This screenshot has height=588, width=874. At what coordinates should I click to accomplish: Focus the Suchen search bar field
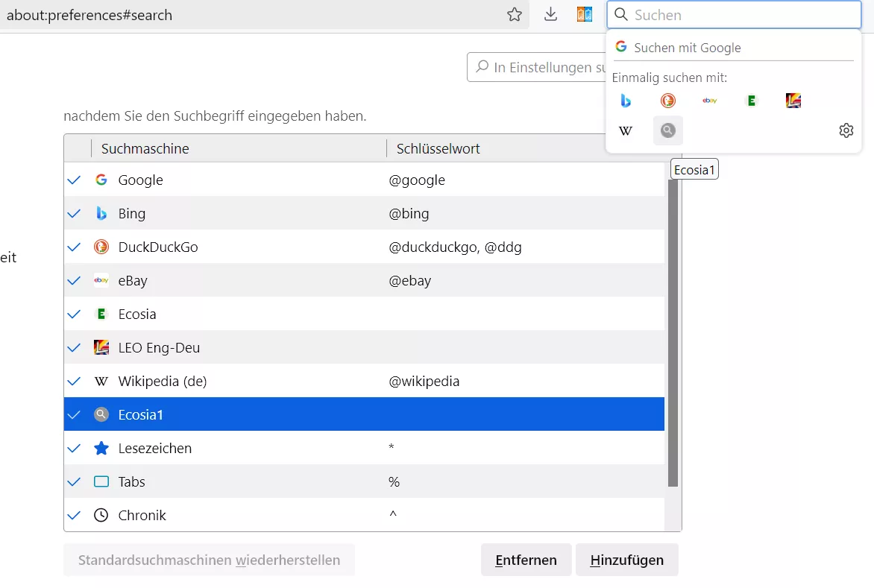(734, 15)
